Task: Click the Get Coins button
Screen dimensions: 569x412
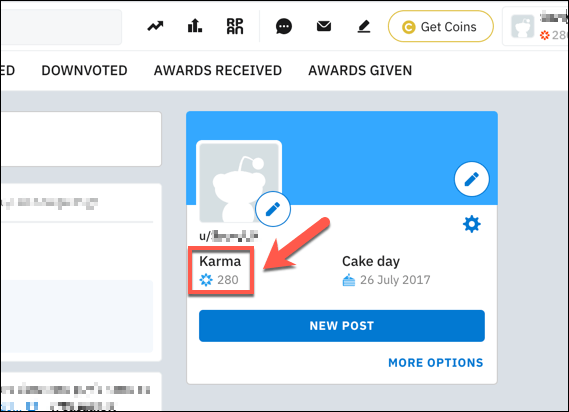Action: tap(441, 26)
